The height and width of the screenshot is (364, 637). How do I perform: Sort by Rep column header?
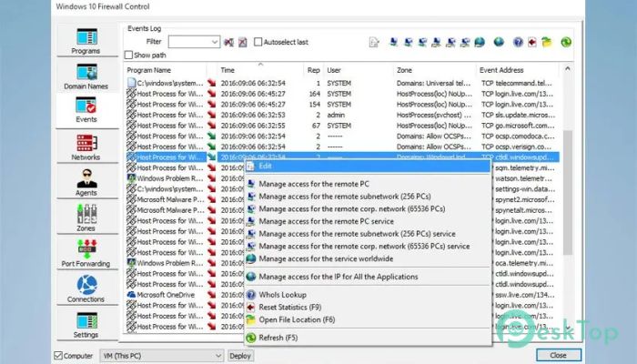coord(314,70)
